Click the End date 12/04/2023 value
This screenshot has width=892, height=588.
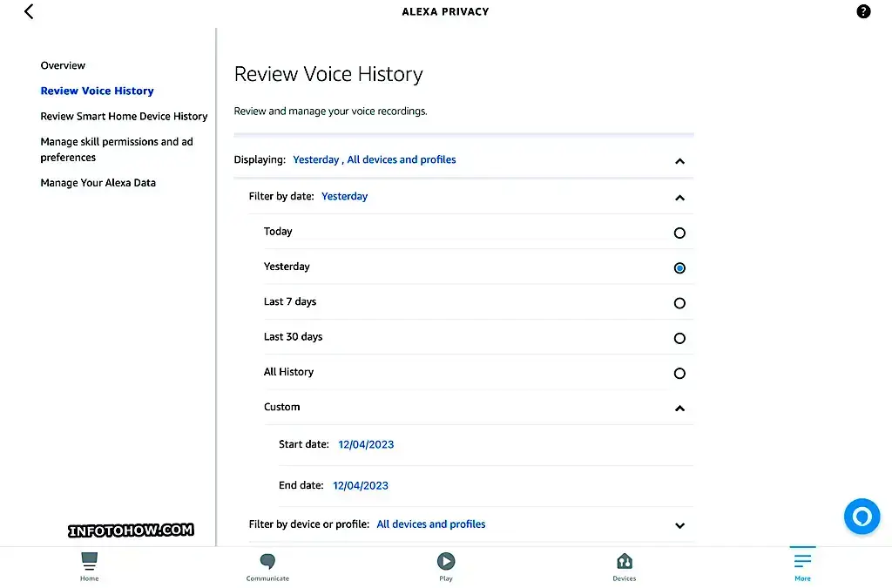361,485
